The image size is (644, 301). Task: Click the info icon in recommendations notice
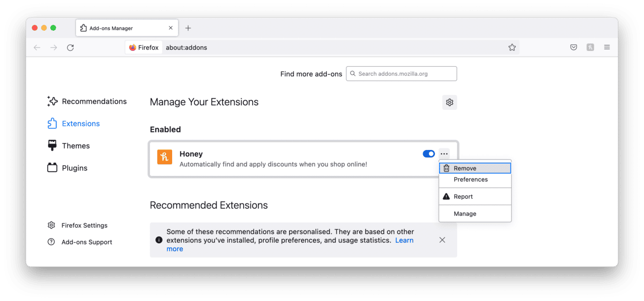pos(159,240)
